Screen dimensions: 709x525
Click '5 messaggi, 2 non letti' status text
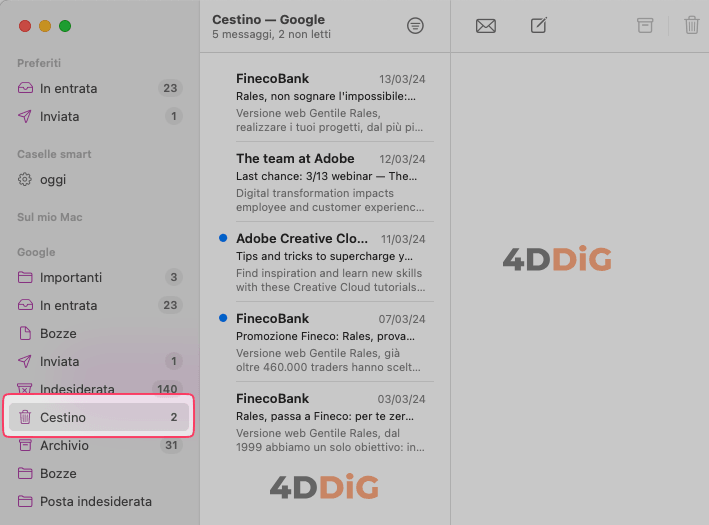tap(271, 34)
